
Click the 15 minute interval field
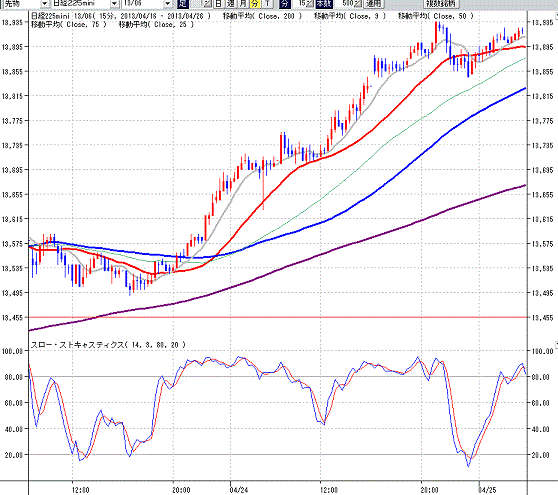point(299,4)
